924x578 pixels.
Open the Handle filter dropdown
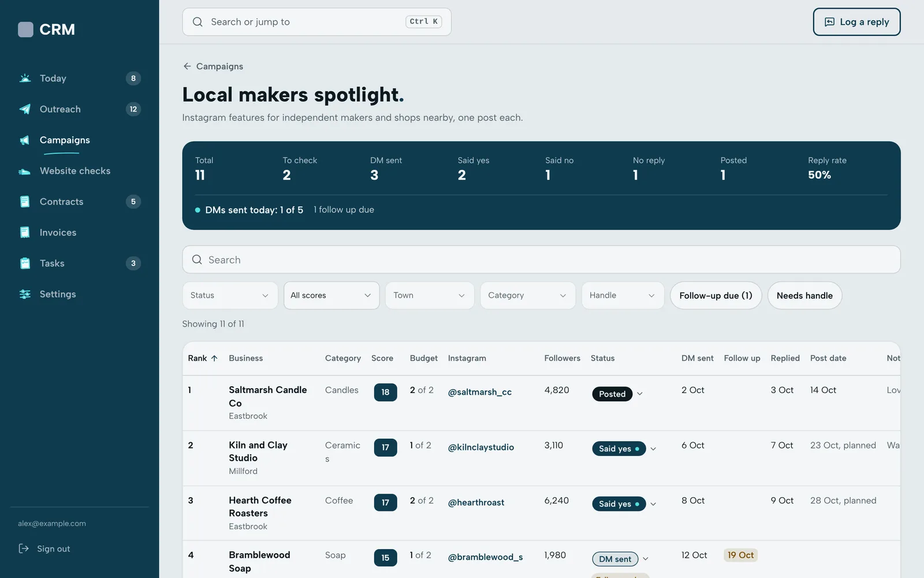(x=623, y=295)
